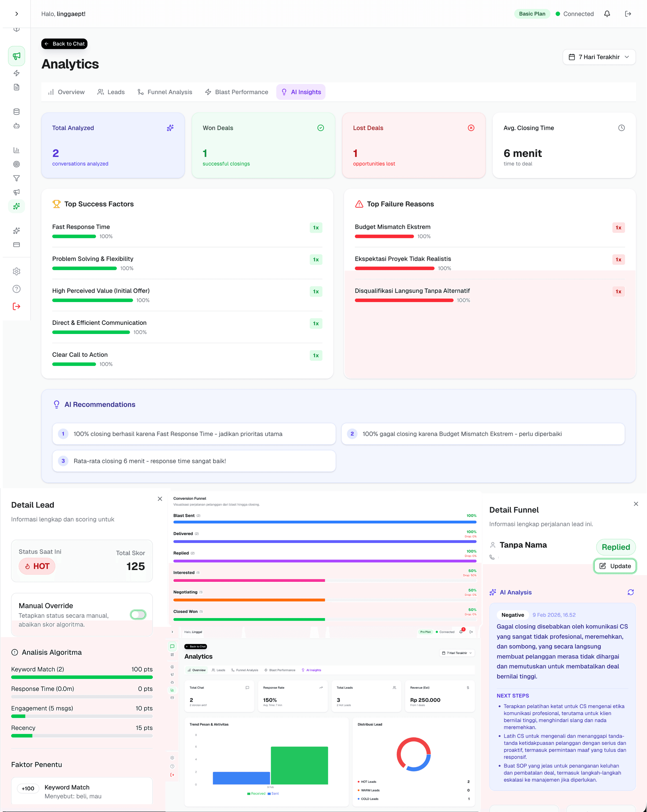
Task: Switch to the Leads tab
Action: click(x=111, y=91)
